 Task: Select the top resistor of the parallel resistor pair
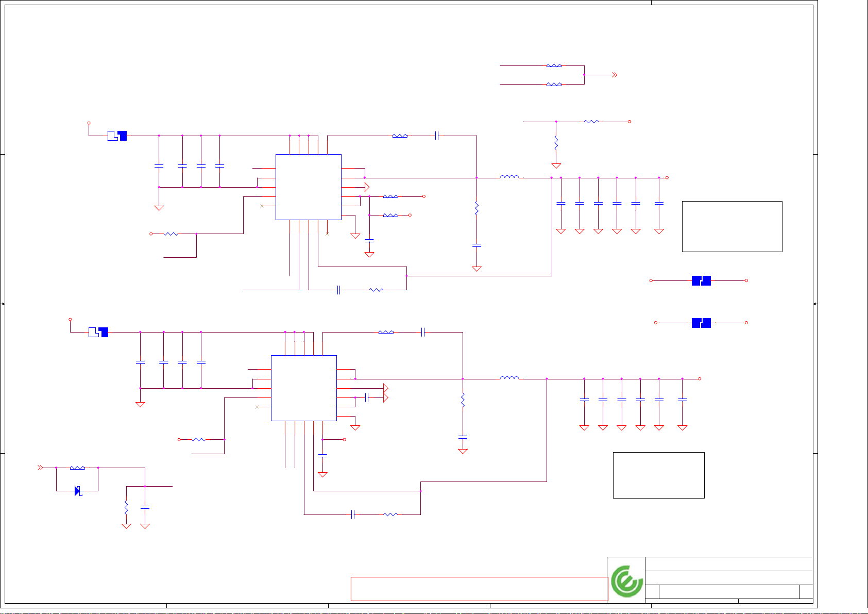click(554, 65)
